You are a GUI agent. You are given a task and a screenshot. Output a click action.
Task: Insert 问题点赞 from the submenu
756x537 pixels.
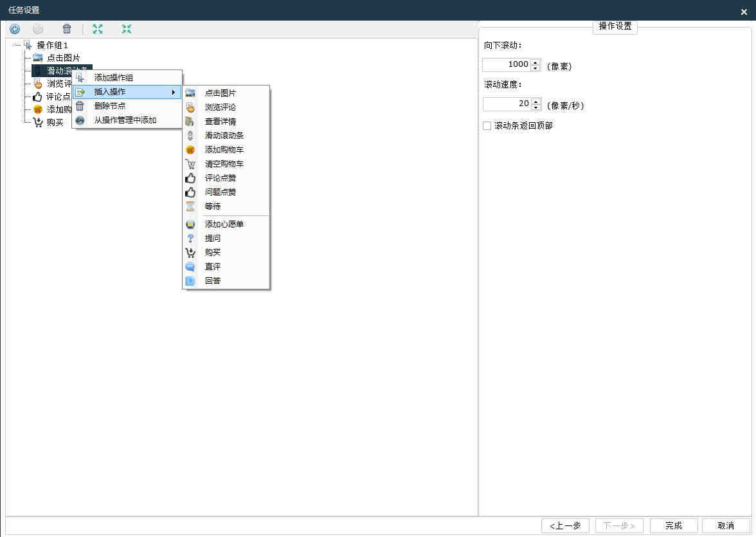coord(226,192)
